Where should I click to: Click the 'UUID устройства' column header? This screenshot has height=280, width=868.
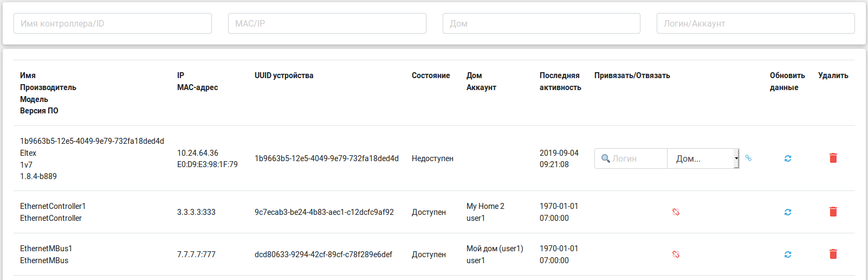[x=284, y=75]
